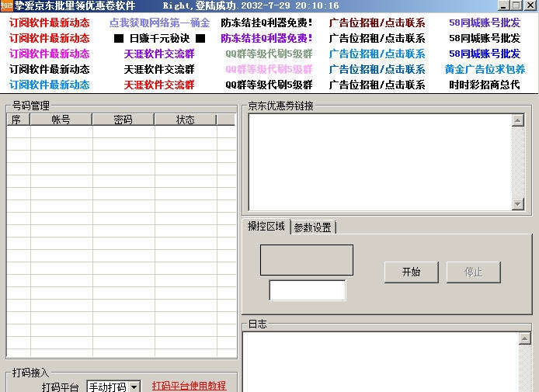Click the purple 防冻结挂Q利器免费 link

pos(266,38)
